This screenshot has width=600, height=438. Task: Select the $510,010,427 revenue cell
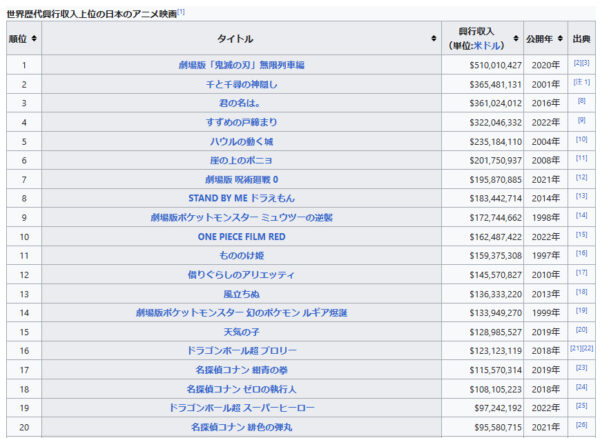tap(482, 65)
